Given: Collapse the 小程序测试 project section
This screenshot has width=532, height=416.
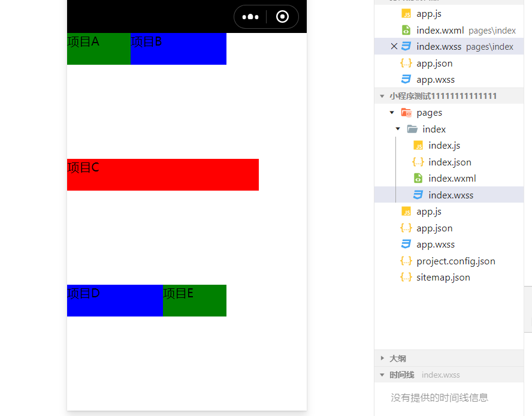Looking at the screenshot, I should pyautogui.click(x=382, y=96).
